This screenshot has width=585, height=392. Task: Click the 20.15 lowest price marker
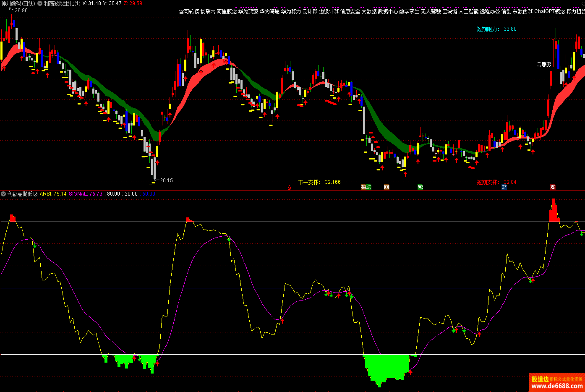coord(166,180)
